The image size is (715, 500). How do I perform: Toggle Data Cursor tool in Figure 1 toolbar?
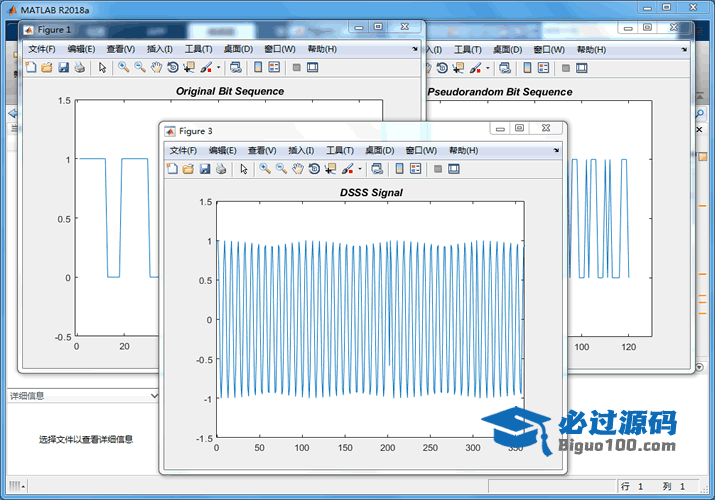click(189, 68)
